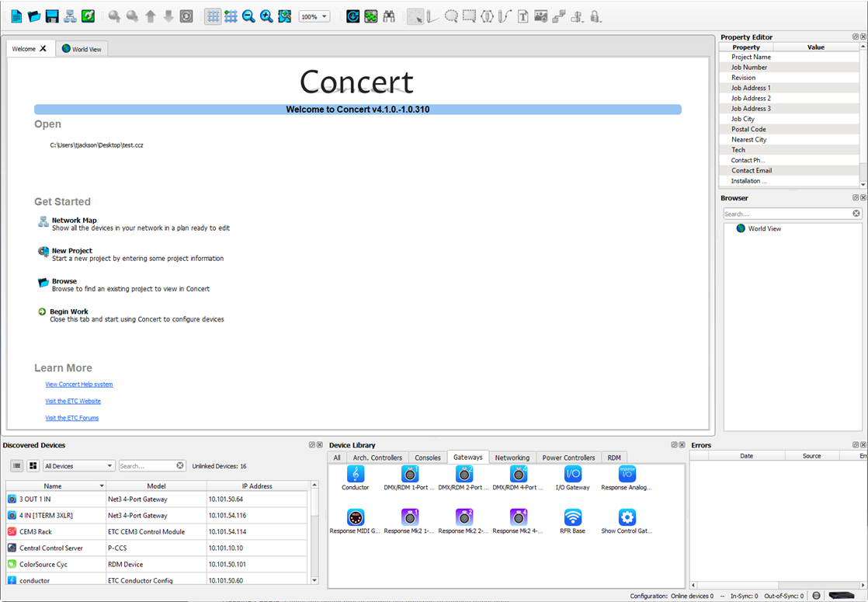Image resolution: width=868 pixels, height=602 pixels.
Task: Select Show Control Gateway device icon
Action: (627, 521)
